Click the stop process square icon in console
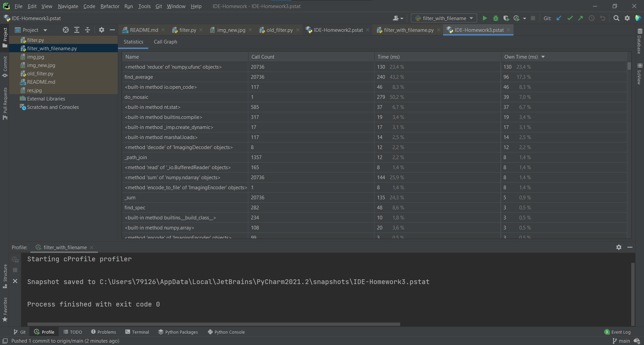Screen dimensions: 644x345 (x=15, y=270)
